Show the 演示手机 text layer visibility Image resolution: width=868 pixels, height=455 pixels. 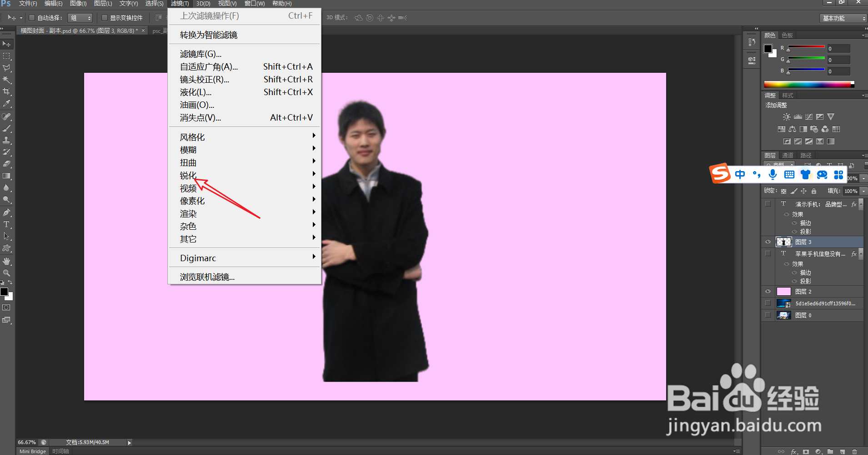[x=768, y=204]
